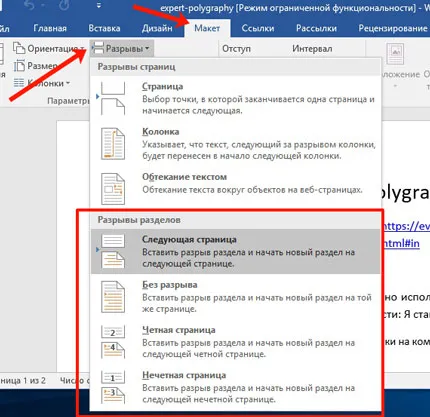The image size is (430, 417).
Task: Click the Положение position icon in ribbon
Action: [395, 54]
